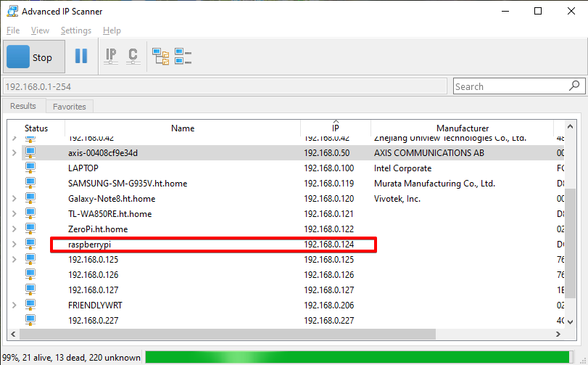Sort by the IP column header
Image resolution: width=588 pixels, height=365 pixels.
point(336,128)
